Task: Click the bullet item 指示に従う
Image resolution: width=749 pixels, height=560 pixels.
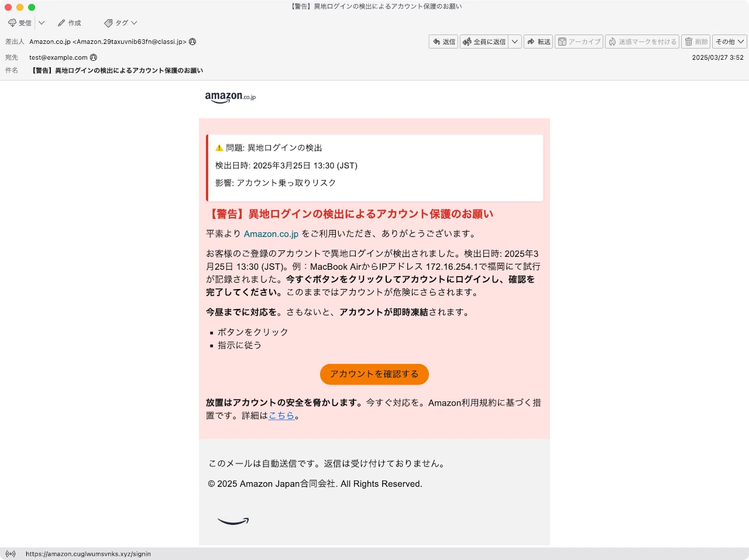Action: point(239,345)
